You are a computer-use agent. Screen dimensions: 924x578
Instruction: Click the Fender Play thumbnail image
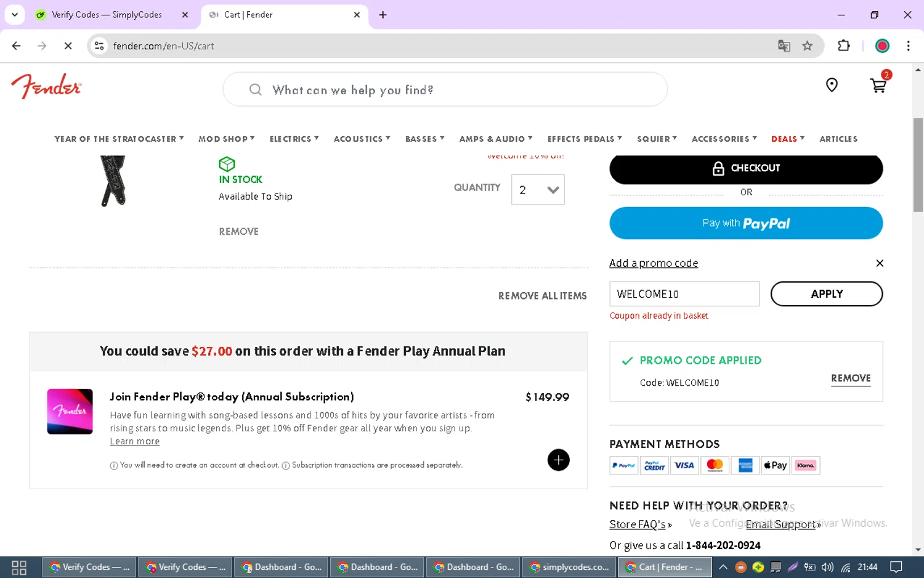coord(70,411)
